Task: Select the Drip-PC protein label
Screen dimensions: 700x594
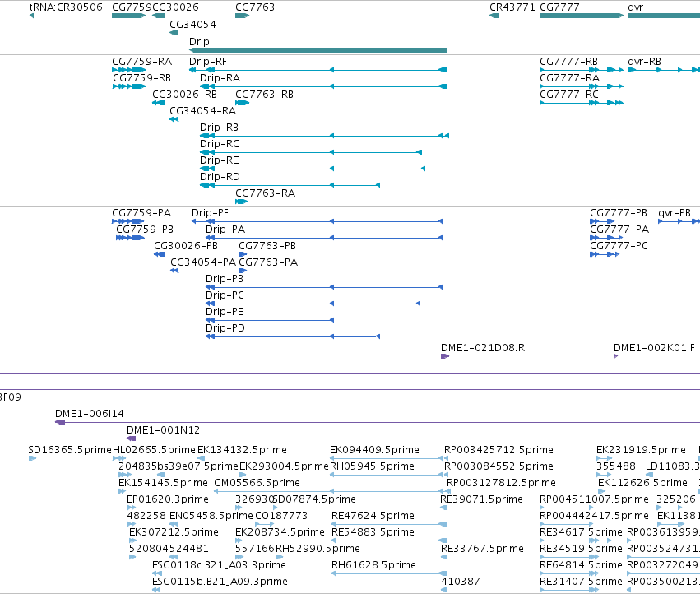Action: 225,295
